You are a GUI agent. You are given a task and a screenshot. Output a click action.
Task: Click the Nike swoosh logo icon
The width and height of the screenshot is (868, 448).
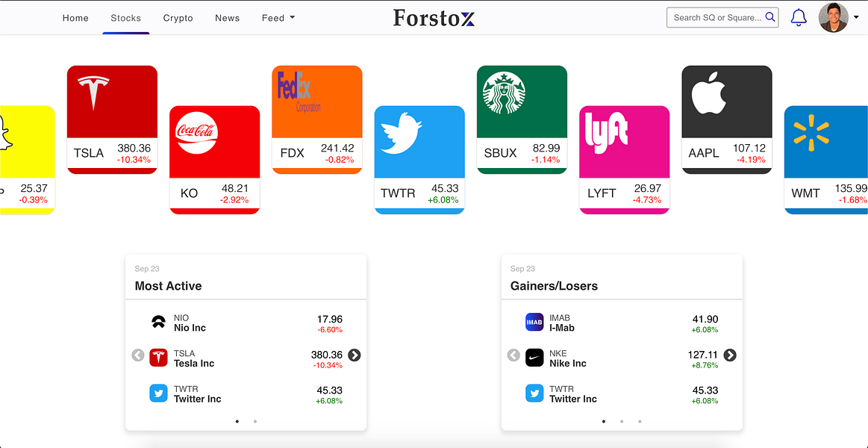click(x=534, y=358)
